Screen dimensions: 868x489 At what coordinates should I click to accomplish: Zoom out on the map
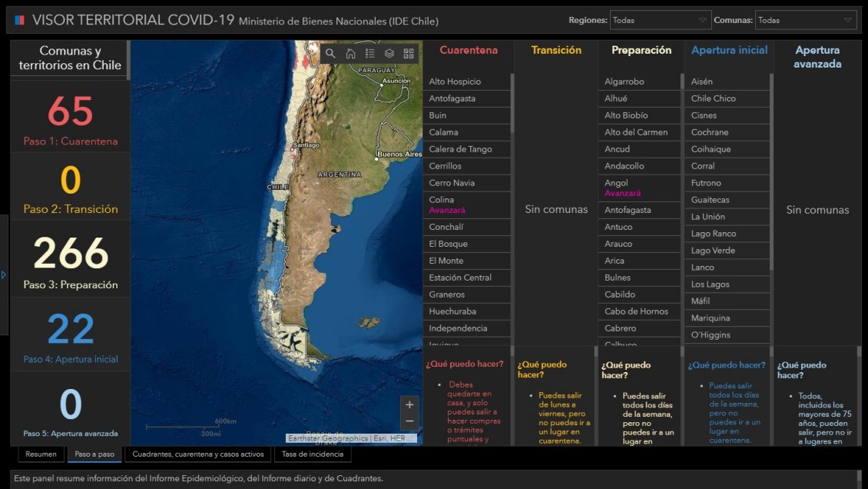[409, 421]
